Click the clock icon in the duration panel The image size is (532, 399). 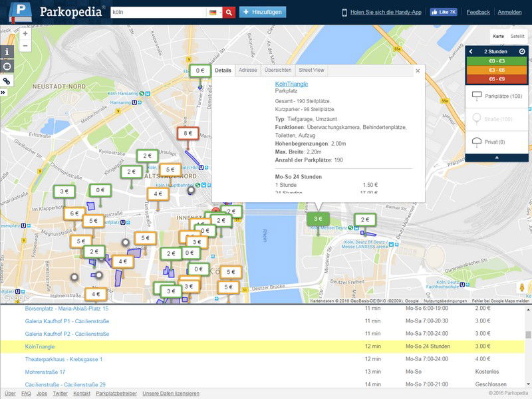tap(522, 52)
